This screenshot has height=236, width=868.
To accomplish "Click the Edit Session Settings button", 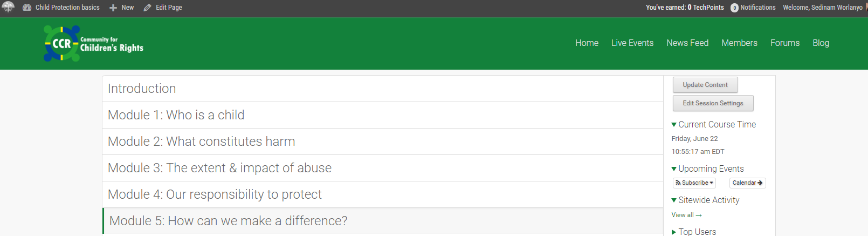I will coord(713,103).
